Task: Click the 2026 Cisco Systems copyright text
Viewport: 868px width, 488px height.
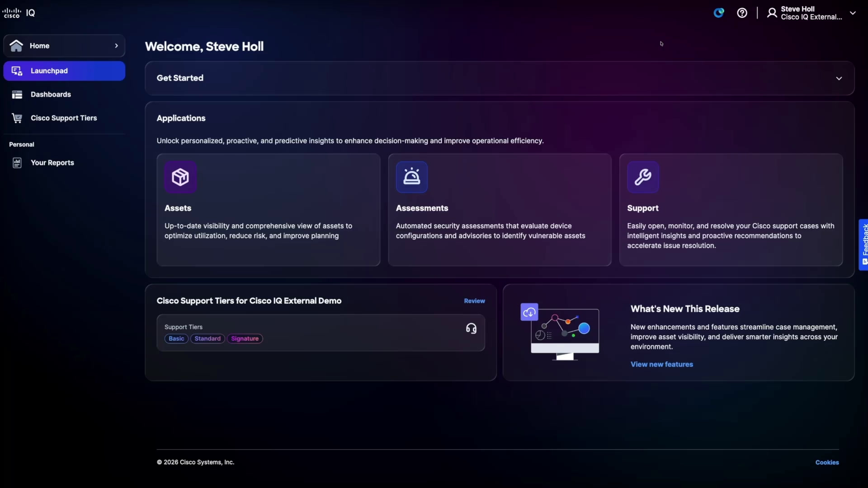Action: (x=195, y=462)
